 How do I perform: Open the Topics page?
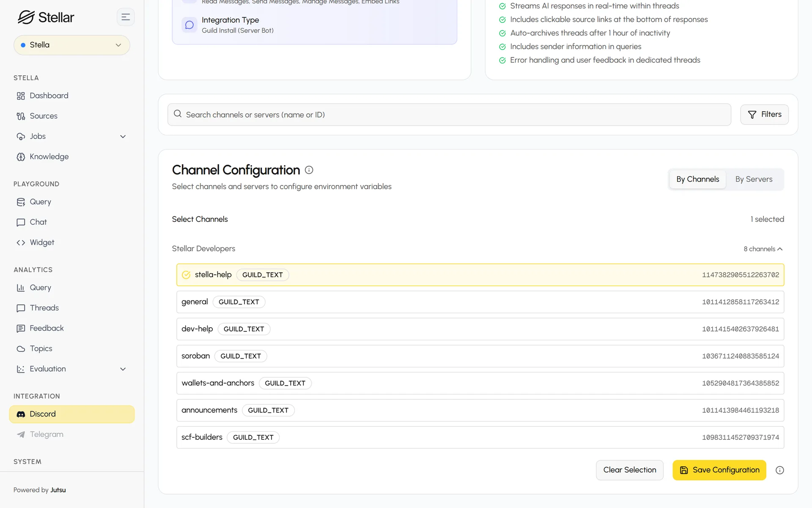[x=72, y=349]
